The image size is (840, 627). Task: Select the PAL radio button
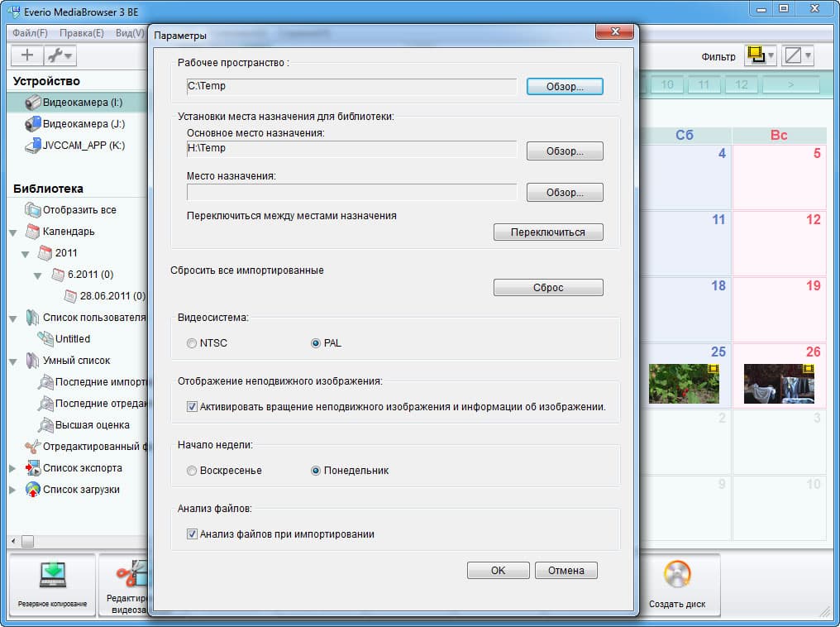(316, 343)
